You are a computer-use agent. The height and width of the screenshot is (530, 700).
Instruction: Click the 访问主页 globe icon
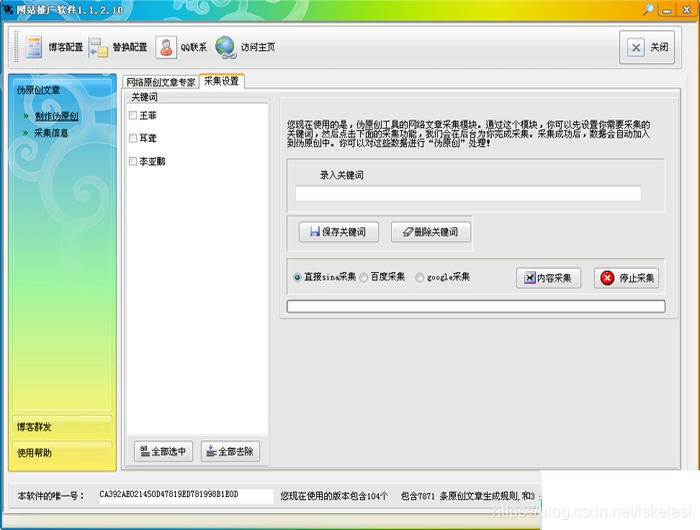[225, 47]
